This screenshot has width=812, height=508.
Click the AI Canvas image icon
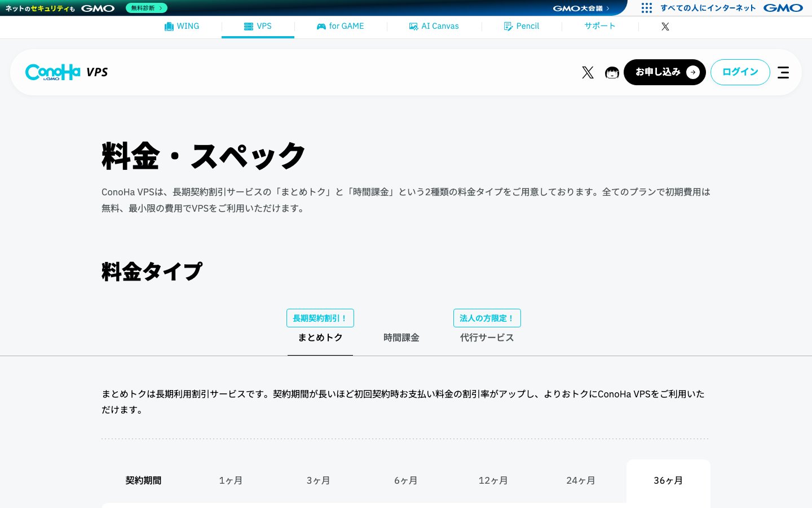tap(413, 27)
